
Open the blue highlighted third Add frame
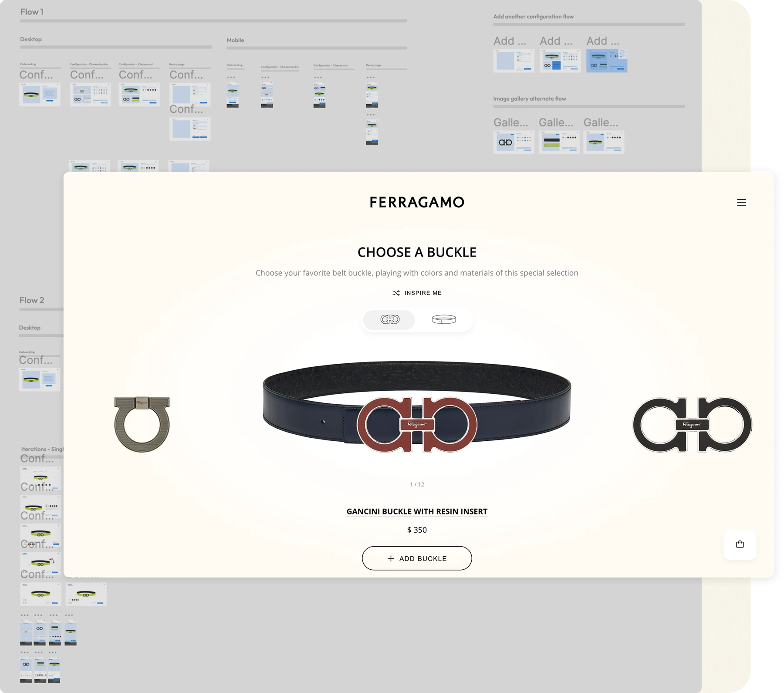tap(607, 61)
